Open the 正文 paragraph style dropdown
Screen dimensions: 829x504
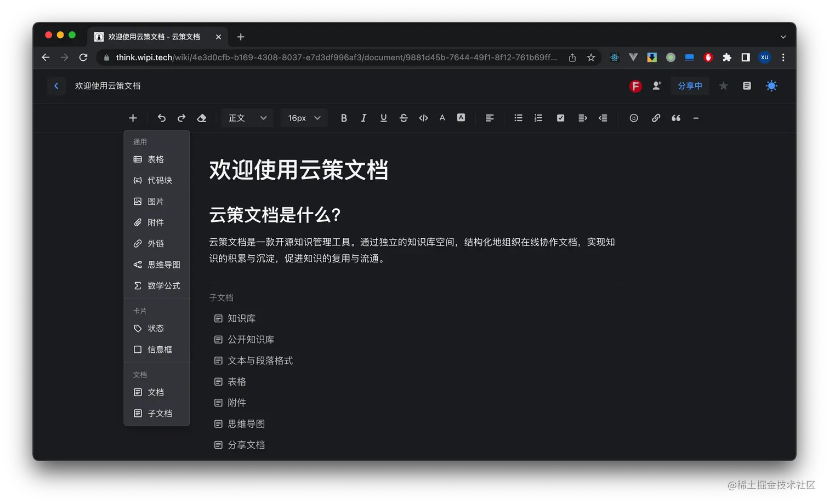pyautogui.click(x=247, y=118)
